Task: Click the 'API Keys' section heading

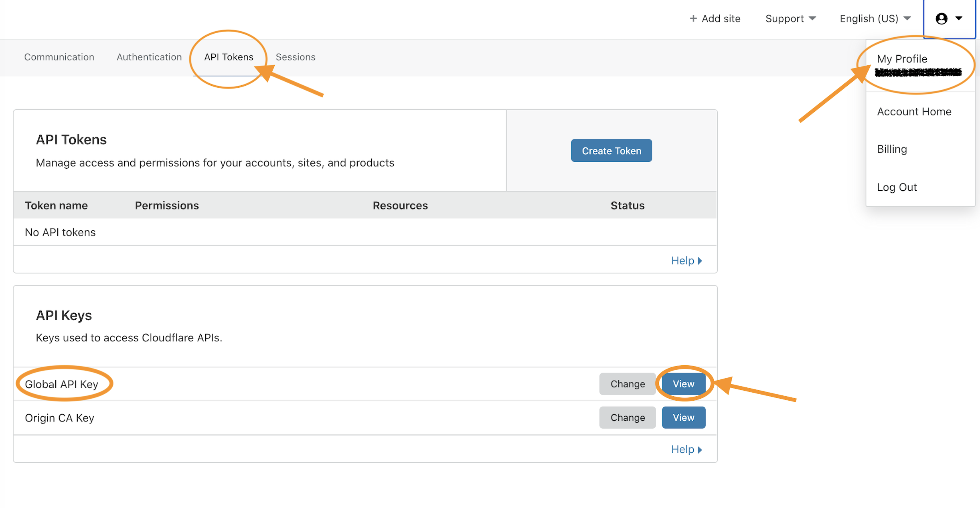Action: [64, 315]
